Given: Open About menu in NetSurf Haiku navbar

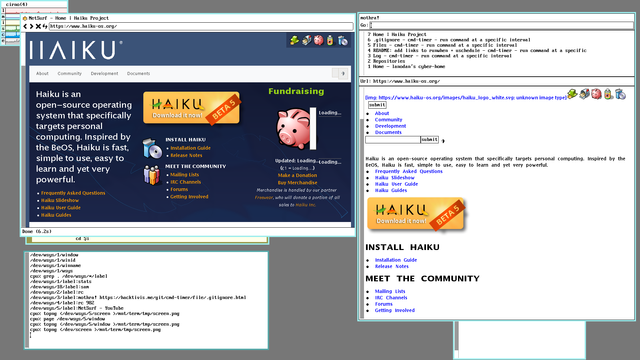Looking at the screenshot, I should click(42, 73).
